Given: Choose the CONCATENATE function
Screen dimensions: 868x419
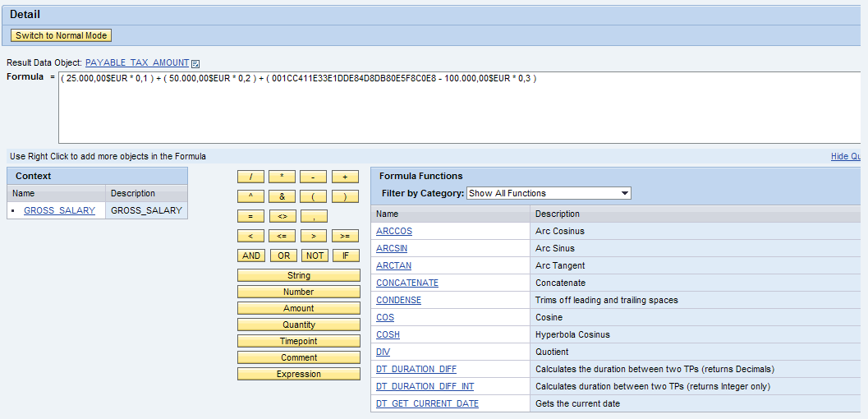Looking at the screenshot, I should point(407,283).
